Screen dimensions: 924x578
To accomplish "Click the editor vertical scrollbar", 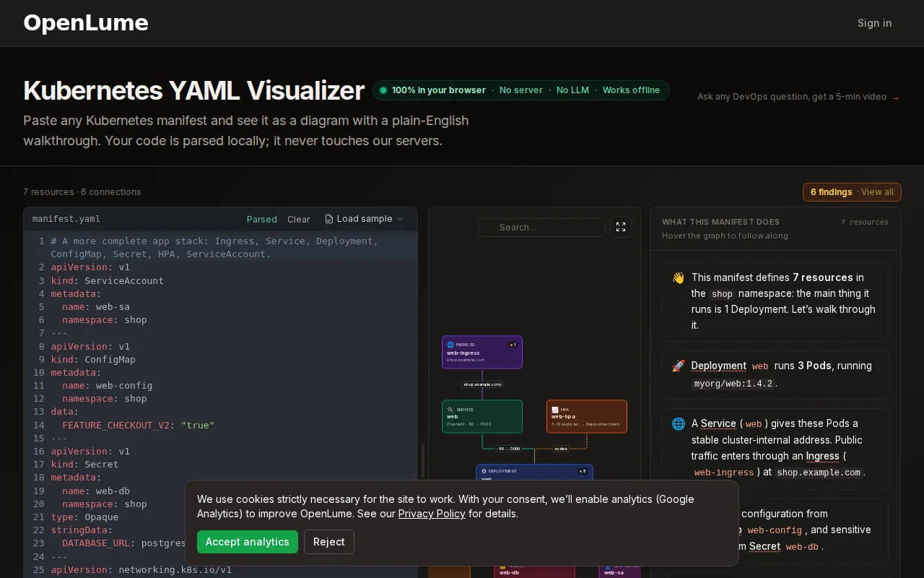I will 423,462.
